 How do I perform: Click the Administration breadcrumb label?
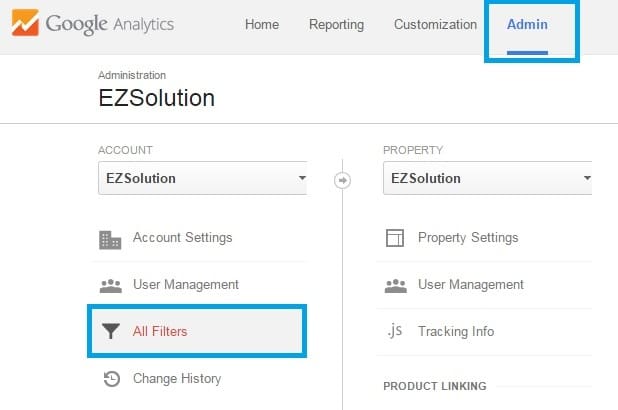click(x=132, y=75)
